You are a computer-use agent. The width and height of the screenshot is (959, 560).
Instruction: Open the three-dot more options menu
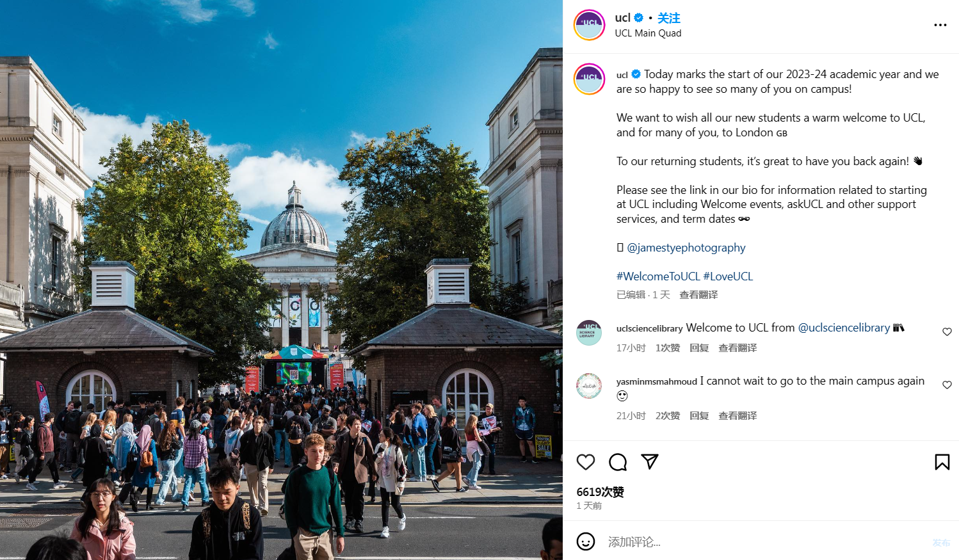(940, 25)
